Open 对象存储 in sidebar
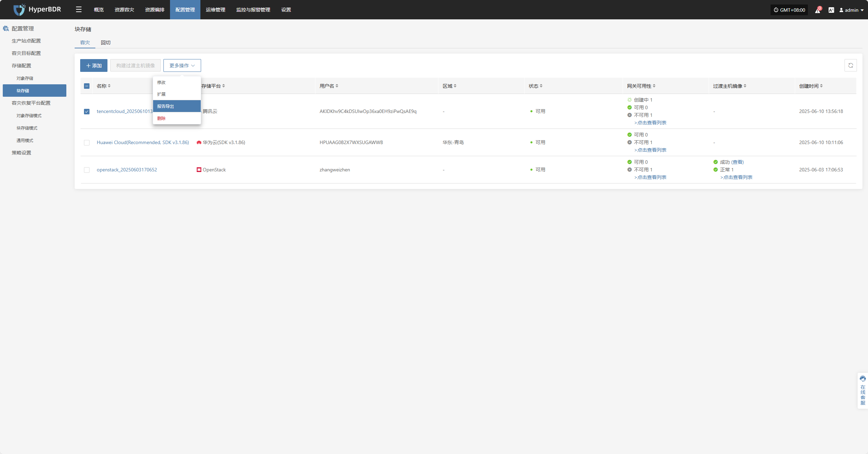The image size is (868, 454). [25, 78]
